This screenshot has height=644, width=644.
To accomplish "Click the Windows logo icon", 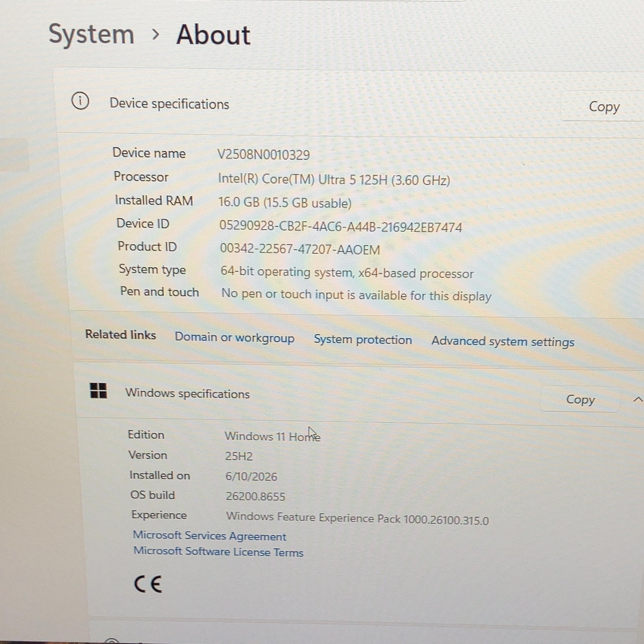I will tap(98, 391).
